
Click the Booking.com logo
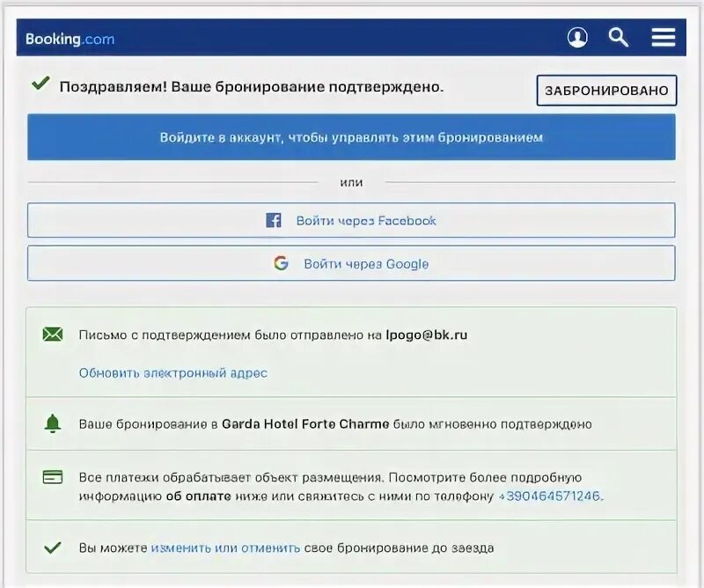pyautogui.click(x=70, y=39)
